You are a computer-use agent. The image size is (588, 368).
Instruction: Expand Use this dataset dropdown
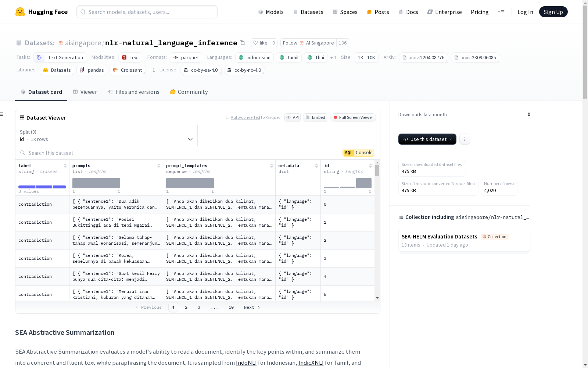[x=427, y=139]
